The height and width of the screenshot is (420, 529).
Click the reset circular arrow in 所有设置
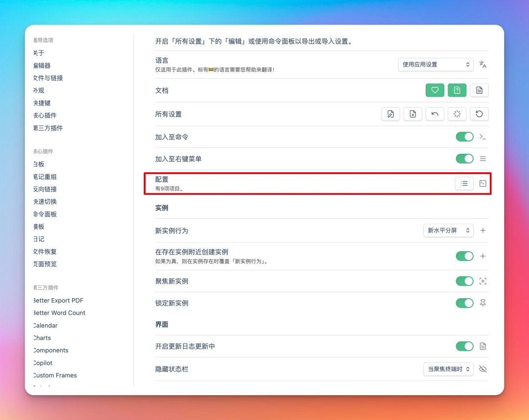pos(479,114)
